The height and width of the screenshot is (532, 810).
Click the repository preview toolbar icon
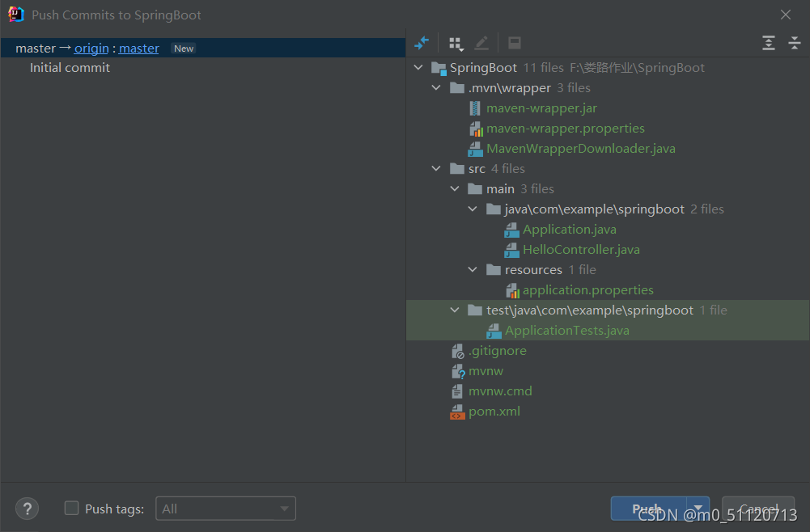pos(515,44)
